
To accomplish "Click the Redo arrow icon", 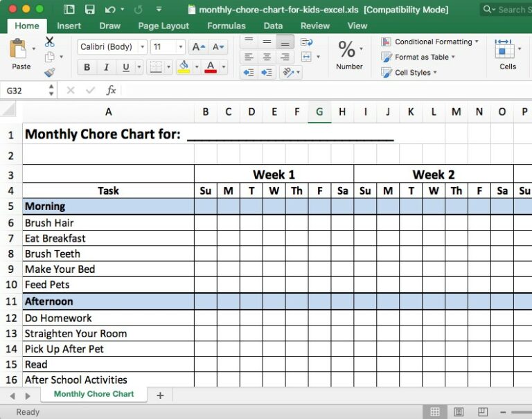I will click(x=139, y=10).
